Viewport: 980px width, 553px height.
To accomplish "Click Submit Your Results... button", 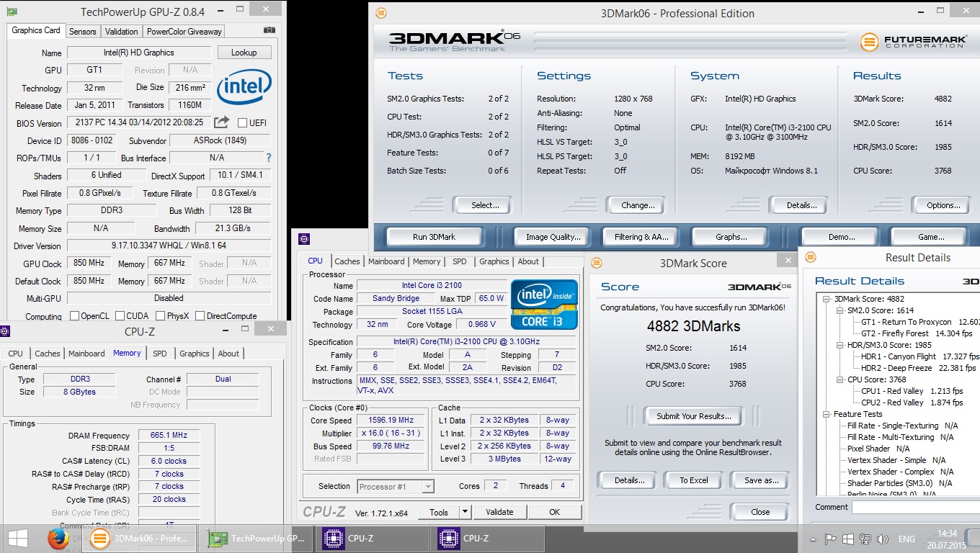I will pos(694,416).
